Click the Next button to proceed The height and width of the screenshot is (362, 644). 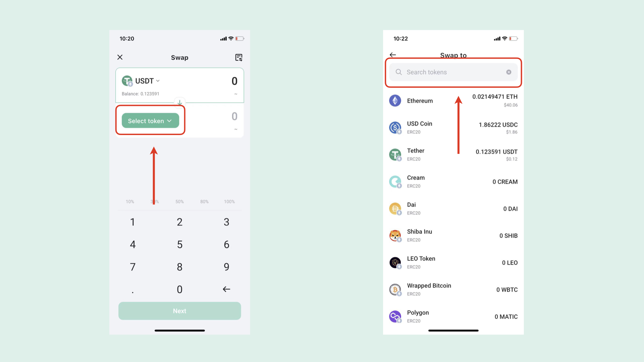tap(179, 311)
